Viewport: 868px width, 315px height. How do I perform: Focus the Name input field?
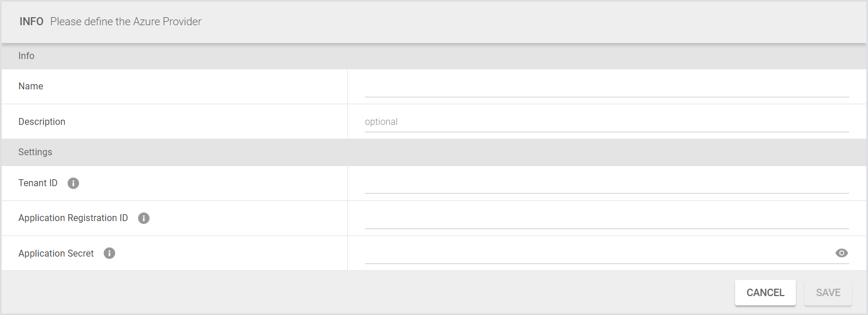[x=606, y=88]
